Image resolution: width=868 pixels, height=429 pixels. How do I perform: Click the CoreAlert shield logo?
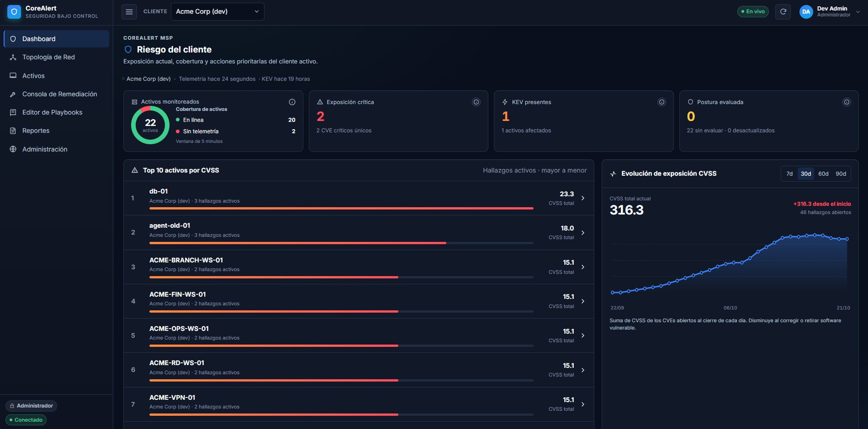click(14, 12)
